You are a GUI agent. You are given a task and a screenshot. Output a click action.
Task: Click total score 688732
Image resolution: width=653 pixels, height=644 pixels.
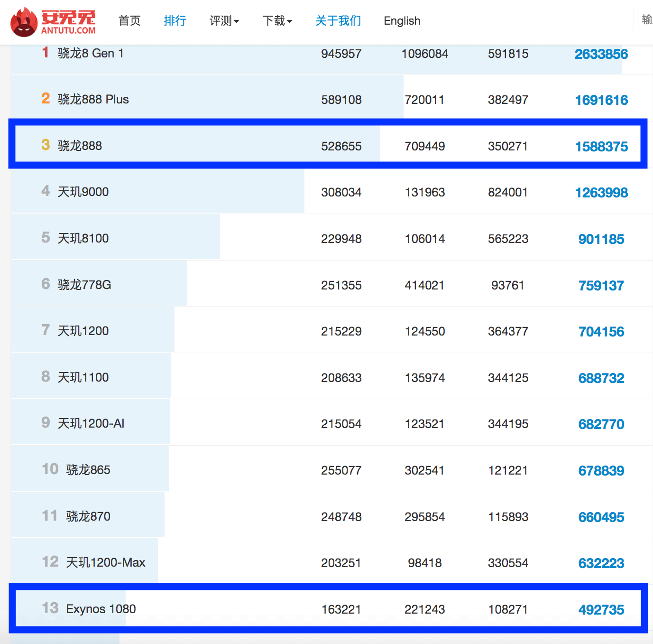[x=601, y=378]
